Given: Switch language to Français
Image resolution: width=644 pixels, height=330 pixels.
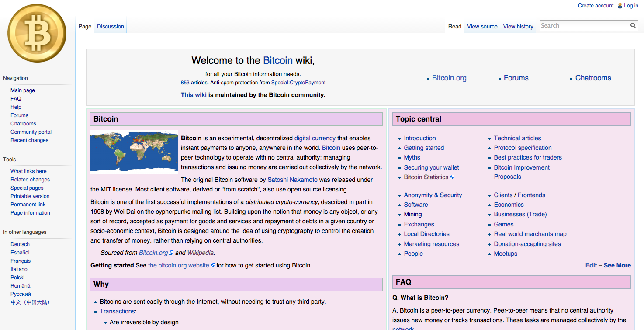Looking at the screenshot, I should point(21,261).
